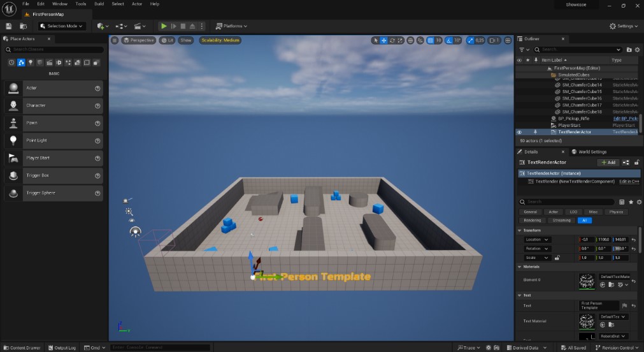Select the Basic actors category icon
Viewport: 644px width, 352px height.
tap(21, 62)
